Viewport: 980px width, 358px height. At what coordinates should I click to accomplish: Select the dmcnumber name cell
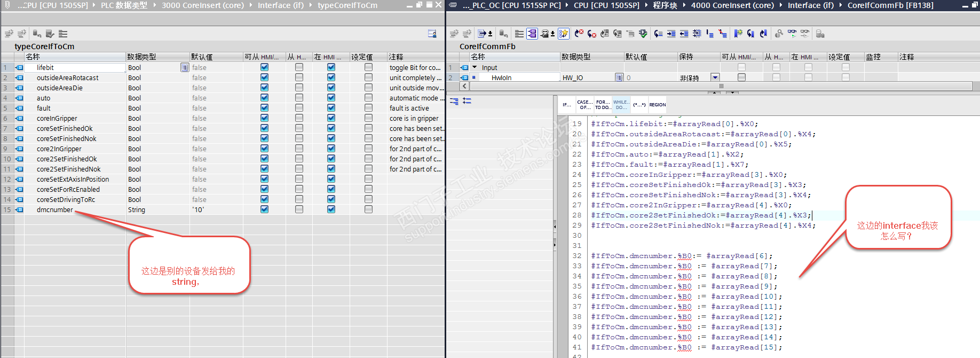(x=75, y=209)
